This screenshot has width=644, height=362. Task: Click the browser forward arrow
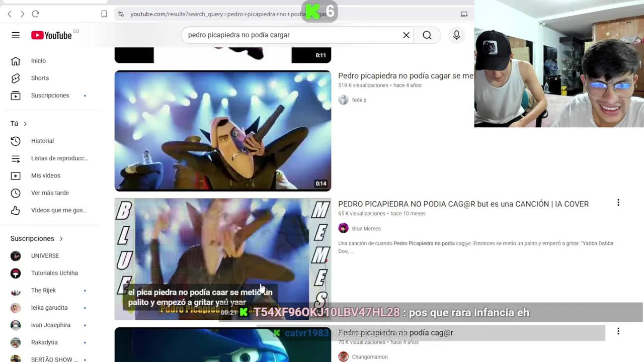(22, 14)
